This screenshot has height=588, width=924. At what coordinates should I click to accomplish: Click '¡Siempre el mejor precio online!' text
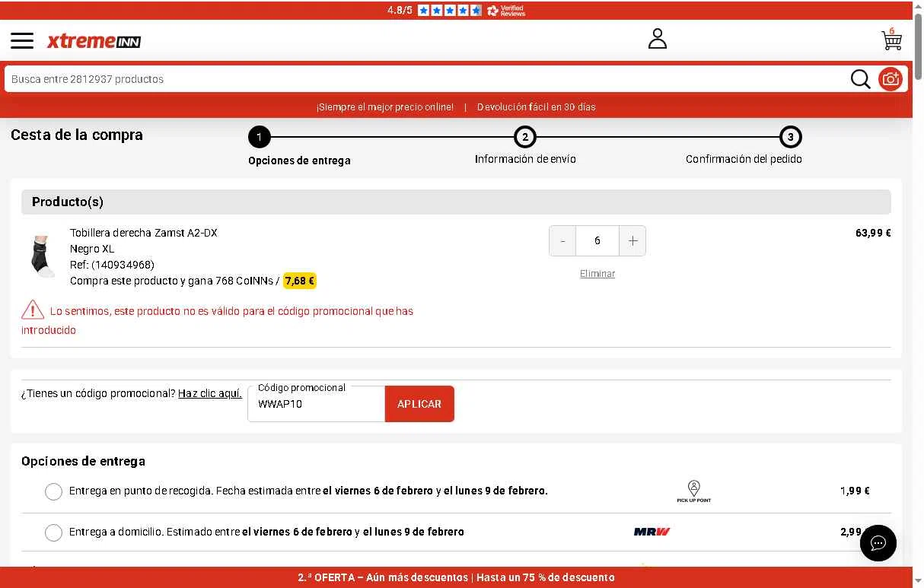pos(385,107)
